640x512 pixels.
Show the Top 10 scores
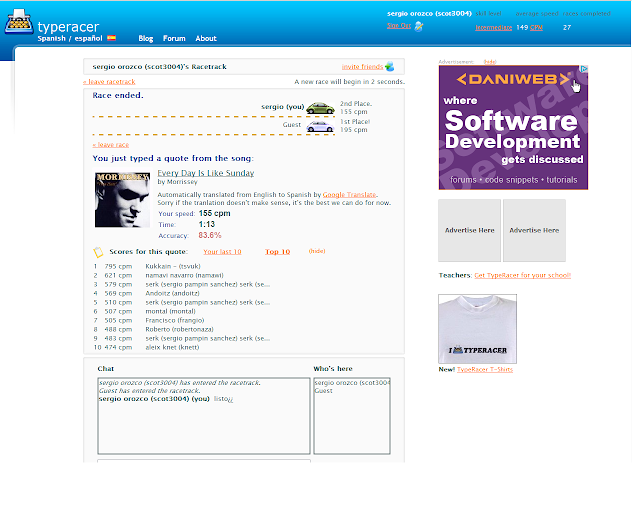click(x=278, y=252)
